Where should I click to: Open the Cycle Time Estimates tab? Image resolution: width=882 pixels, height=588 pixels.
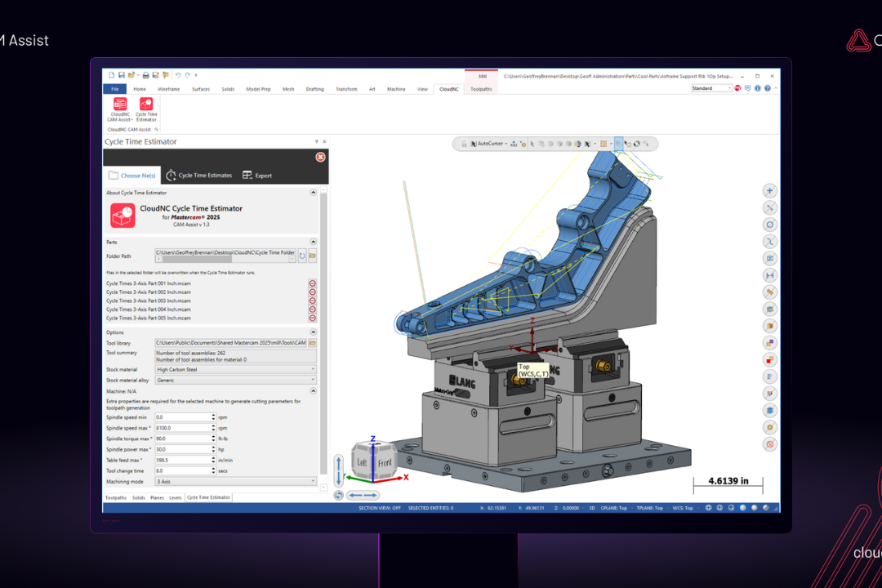pyautogui.click(x=199, y=176)
